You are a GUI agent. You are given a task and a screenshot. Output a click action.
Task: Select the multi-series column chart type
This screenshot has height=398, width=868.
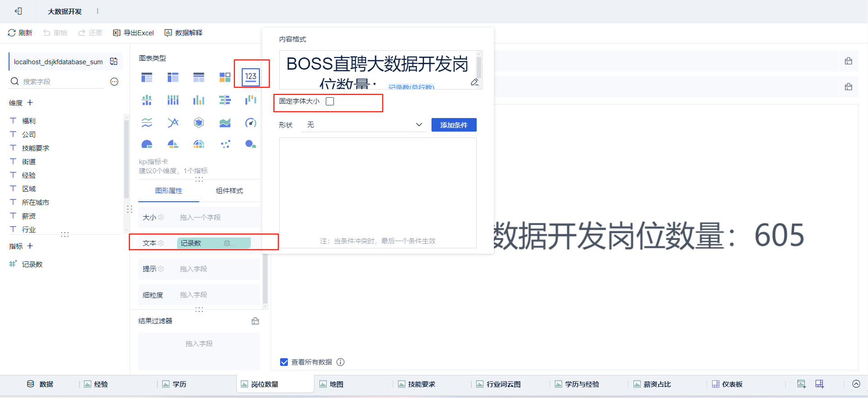tap(199, 100)
